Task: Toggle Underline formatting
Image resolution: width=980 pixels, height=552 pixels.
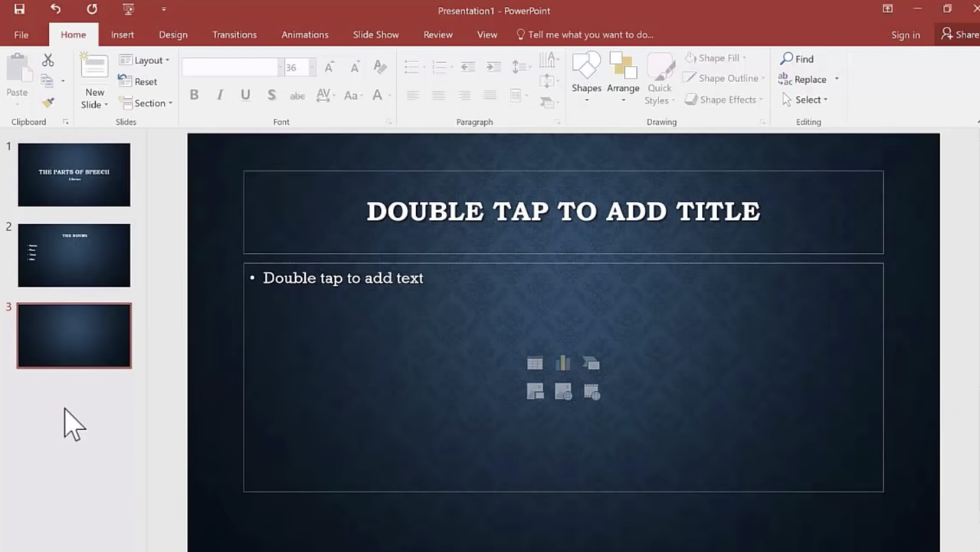Action: click(245, 95)
